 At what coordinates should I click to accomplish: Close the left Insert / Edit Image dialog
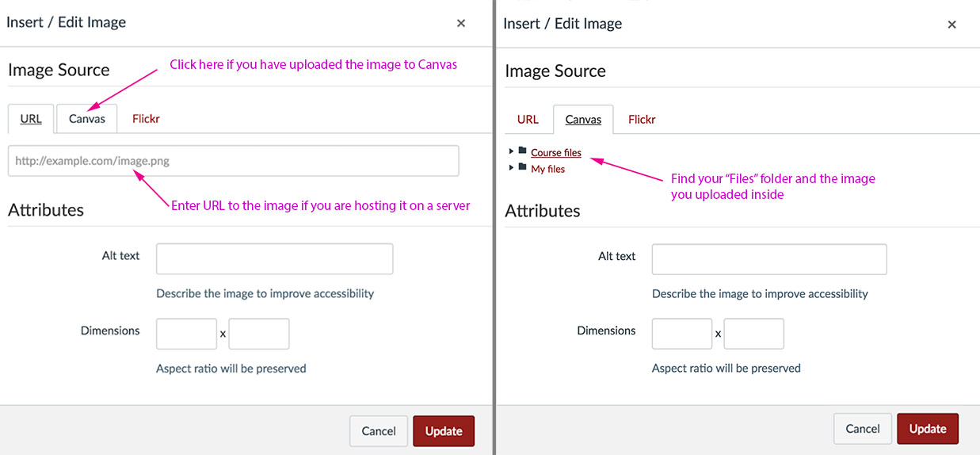[x=461, y=23]
